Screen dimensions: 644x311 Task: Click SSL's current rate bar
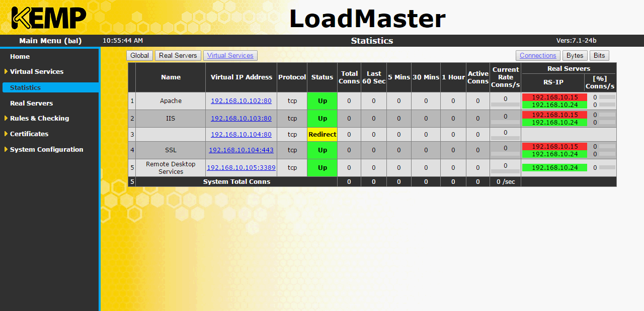(505, 154)
